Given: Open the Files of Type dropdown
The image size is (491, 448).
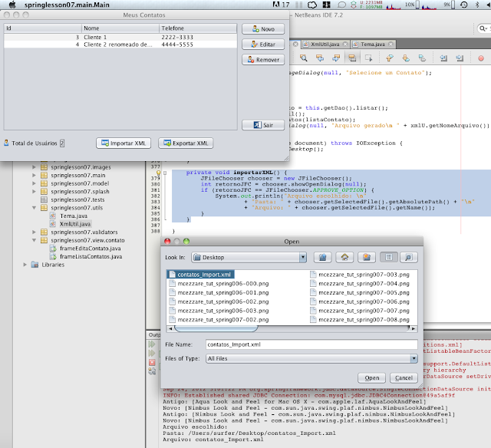Looking at the screenshot, I should coord(311,358).
